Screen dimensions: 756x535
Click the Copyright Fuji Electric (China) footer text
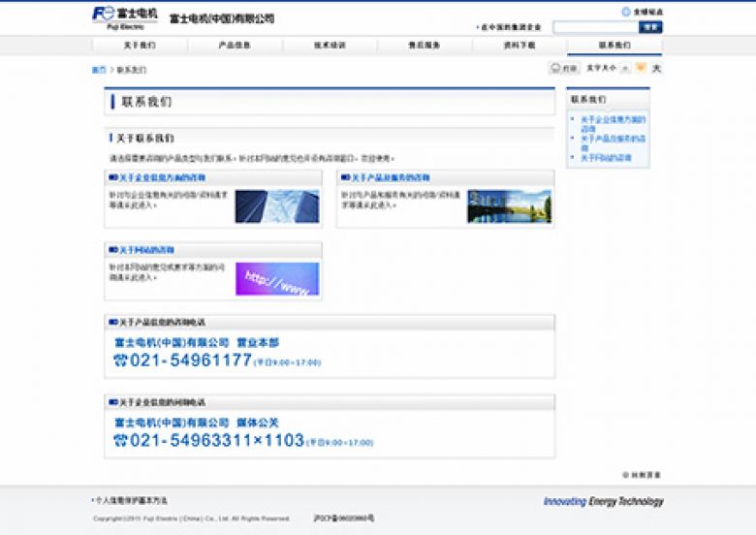point(191,519)
